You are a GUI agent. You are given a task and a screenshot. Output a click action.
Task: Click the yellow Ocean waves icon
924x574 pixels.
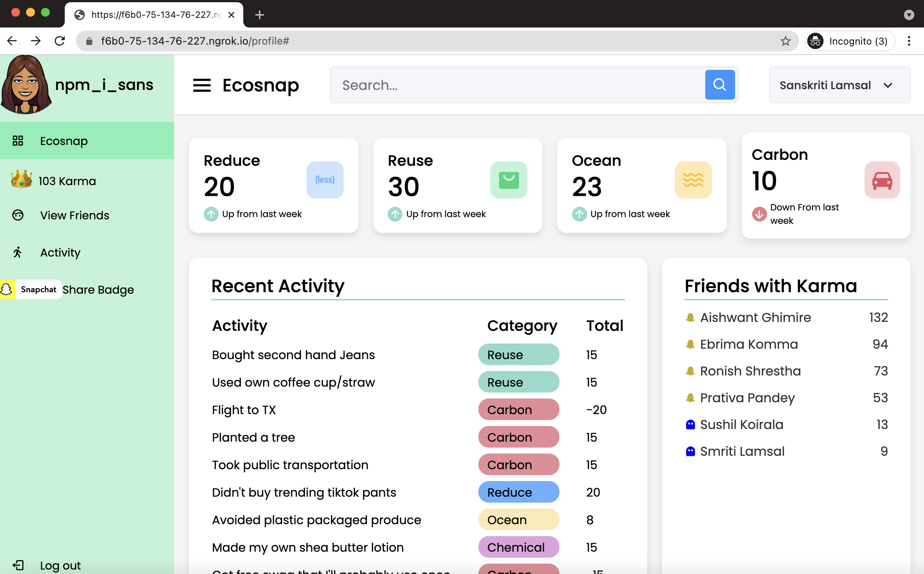point(693,180)
